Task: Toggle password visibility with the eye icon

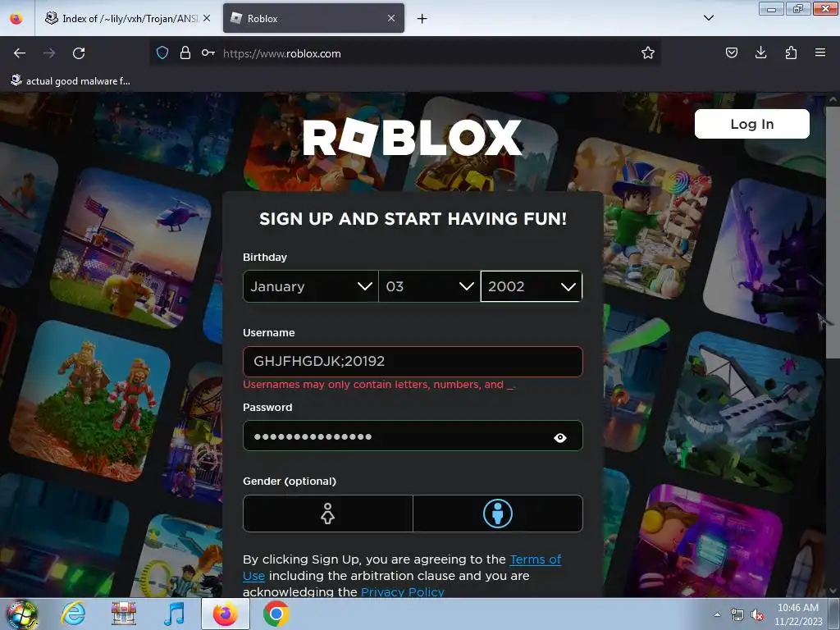Action: pos(559,438)
